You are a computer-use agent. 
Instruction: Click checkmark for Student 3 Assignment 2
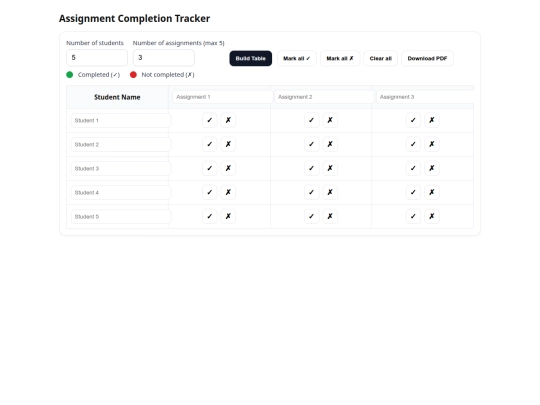[x=311, y=168]
